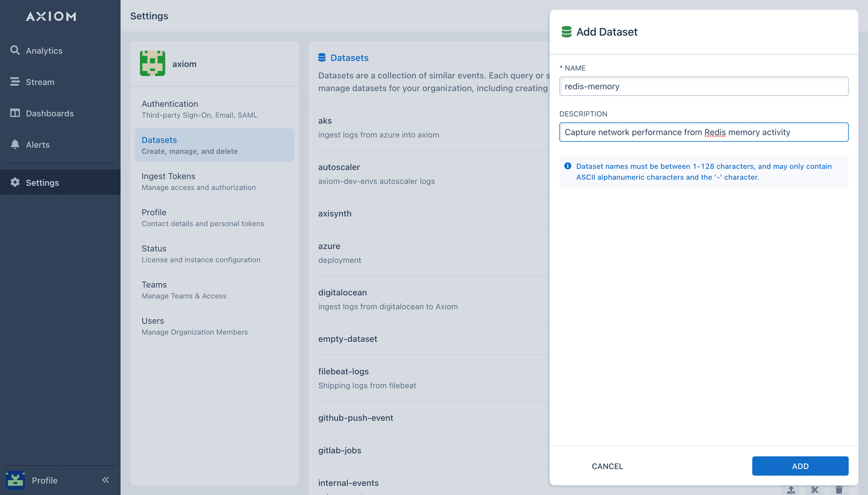The image size is (868, 495).
Task: Select the Stream icon in sidebar
Action: pyautogui.click(x=15, y=82)
